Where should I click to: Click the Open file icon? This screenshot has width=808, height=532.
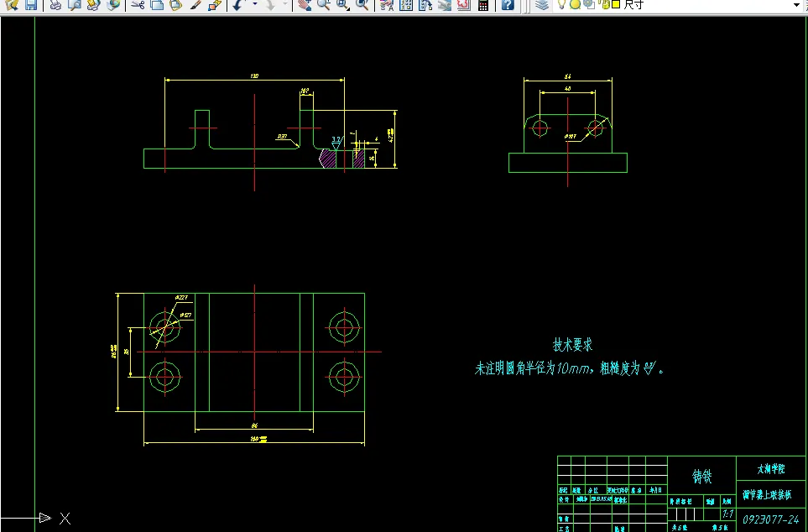click(x=12, y=5)
